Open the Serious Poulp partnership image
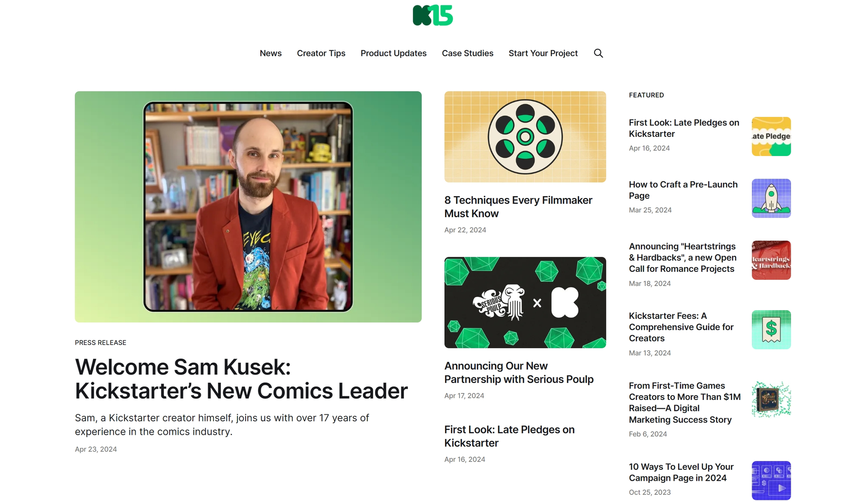The width and height of the screenshot is (868, 502). tap(525, 302)
